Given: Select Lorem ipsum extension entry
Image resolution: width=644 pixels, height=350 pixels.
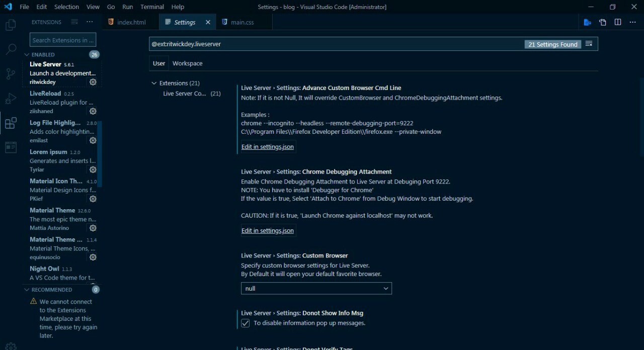Looking at the screenshot, I should 62,160.
